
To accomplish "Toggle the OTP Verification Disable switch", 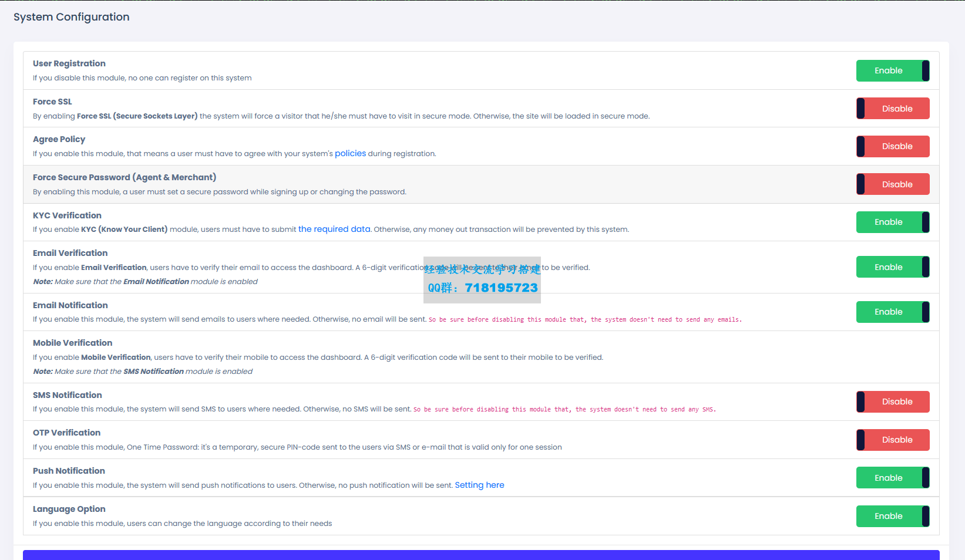I will [x=892, y=440].
